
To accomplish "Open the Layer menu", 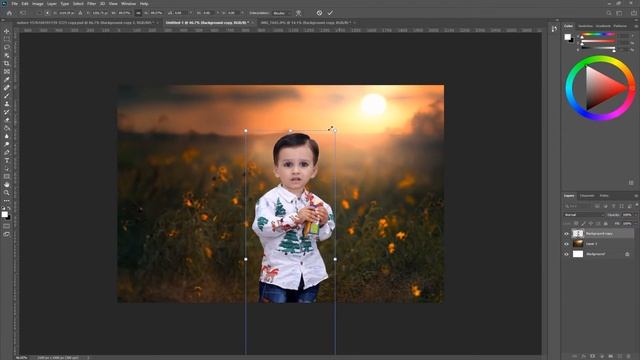I will (52, 4).
